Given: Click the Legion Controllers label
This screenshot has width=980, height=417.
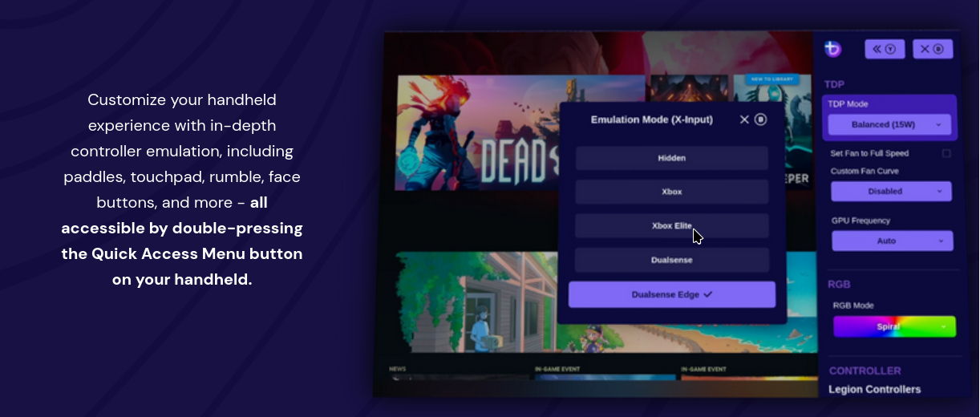Looking at the screenshot, I should click(875, 390).
